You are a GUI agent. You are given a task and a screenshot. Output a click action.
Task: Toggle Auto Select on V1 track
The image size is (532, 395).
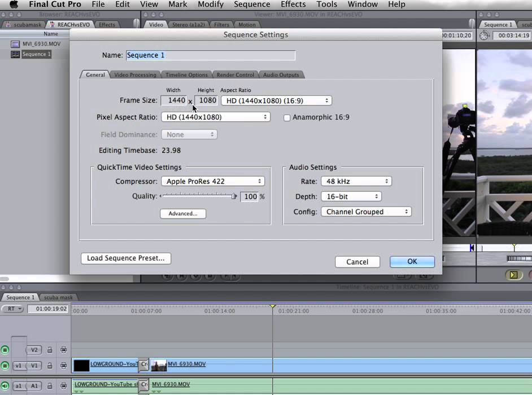coord(63,366)
